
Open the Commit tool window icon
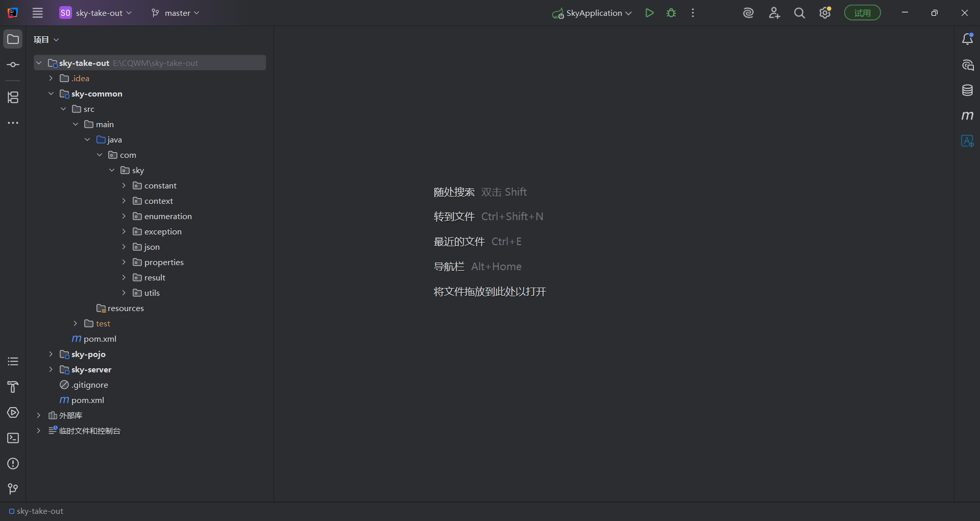(13, 65)
